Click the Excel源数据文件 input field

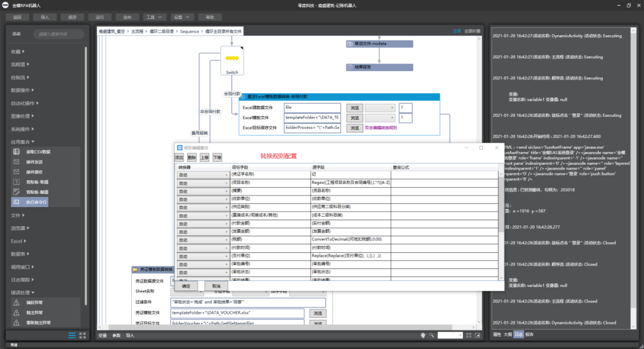point(312,108)
